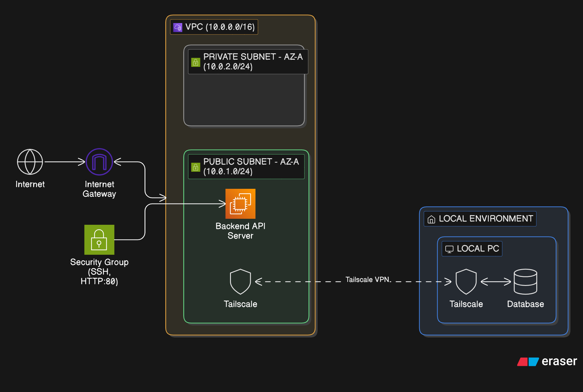Click the empty private subnet box area
Image resolution: width=583 pixels, height=392 pixels.
click(x=244, y=100)
